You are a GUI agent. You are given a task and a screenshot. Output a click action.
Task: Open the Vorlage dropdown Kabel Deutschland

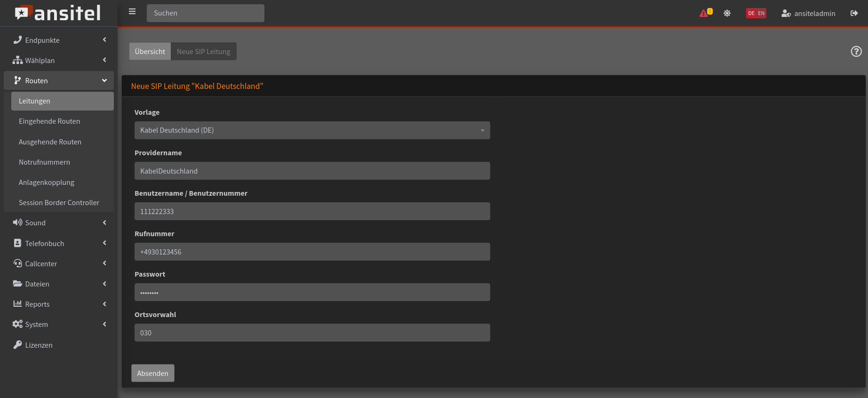[x=312, y=130]
